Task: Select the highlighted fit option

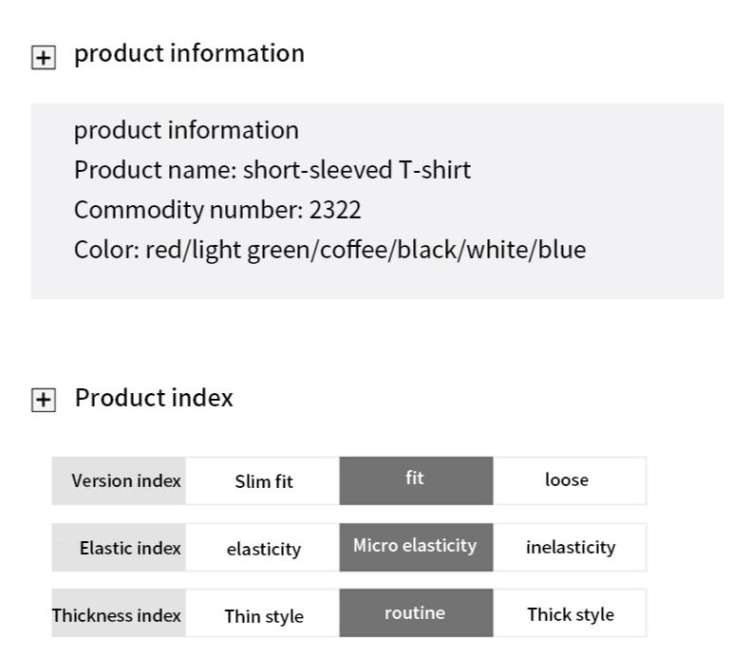Action: [x=415, y=480]
